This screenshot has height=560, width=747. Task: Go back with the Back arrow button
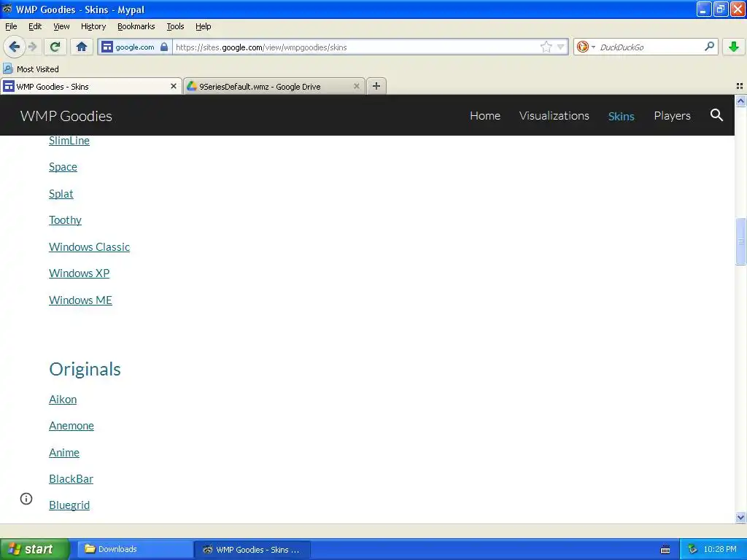click(14, 47)
